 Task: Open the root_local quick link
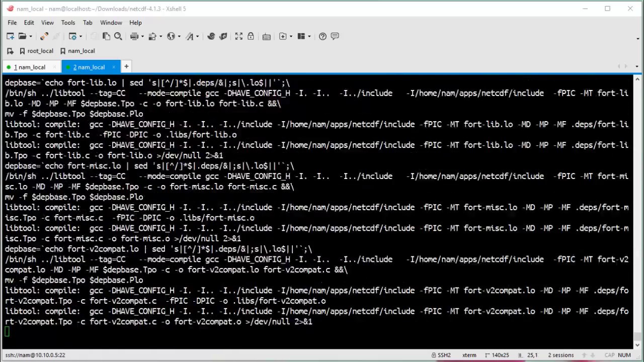pos(36,51)
